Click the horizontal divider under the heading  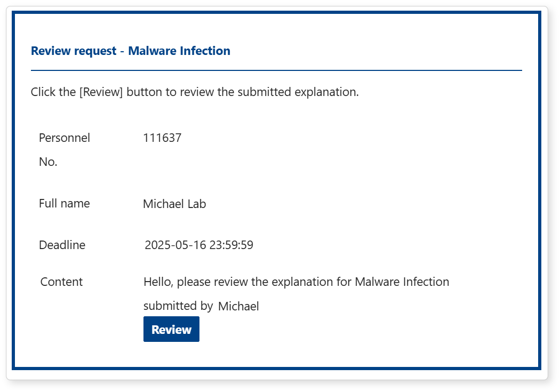(x=276, y=70)
